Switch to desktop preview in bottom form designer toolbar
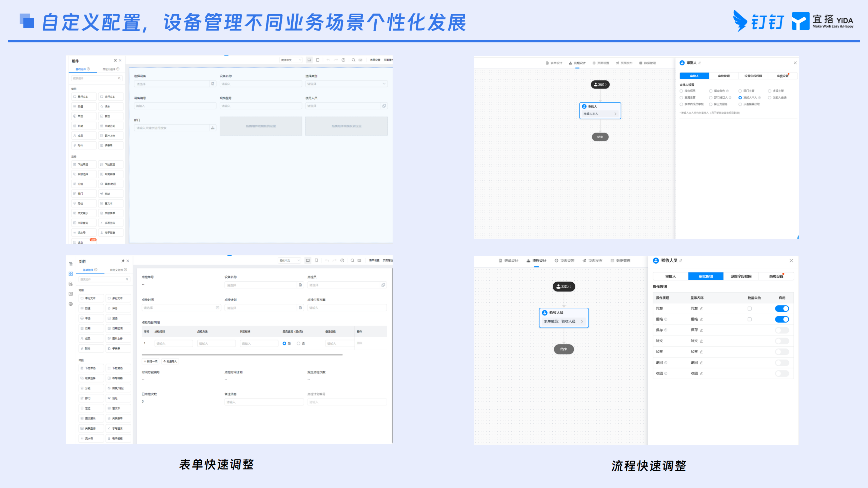The height and width of the screenshot is (488, 868). (x=308, y=260)
